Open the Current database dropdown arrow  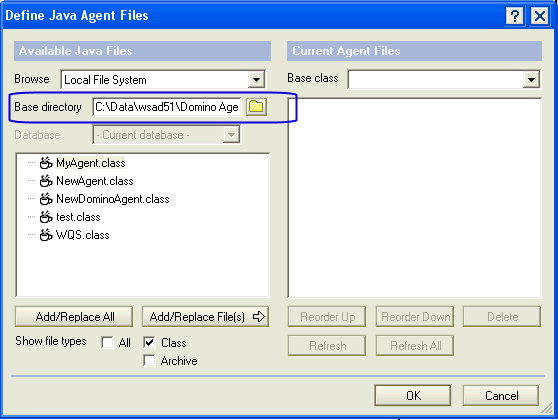tap(231, 135)
